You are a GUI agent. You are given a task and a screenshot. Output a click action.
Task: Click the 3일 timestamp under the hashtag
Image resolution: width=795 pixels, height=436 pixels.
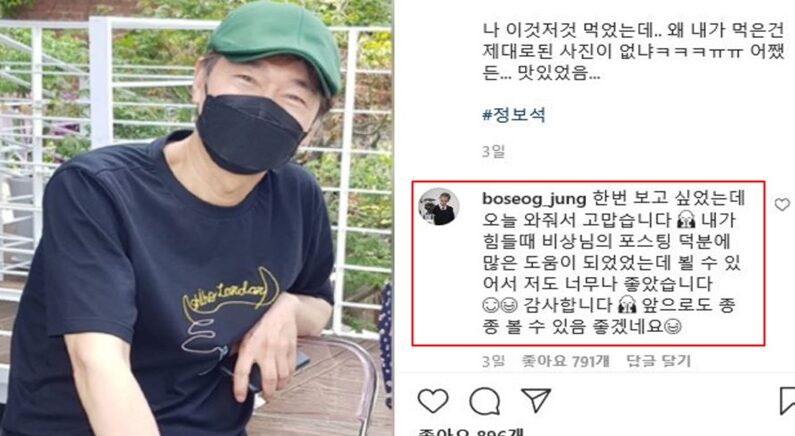pyautogui.click(x=493, y=151)
